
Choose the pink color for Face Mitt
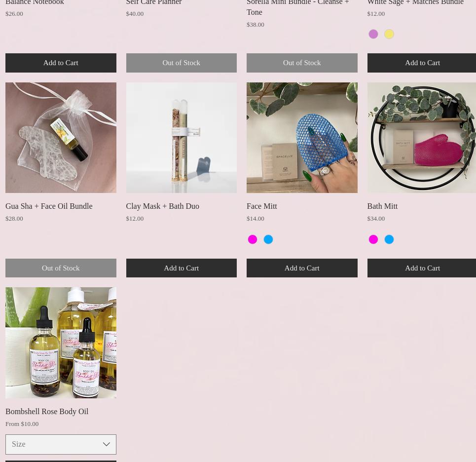point(253,239)
